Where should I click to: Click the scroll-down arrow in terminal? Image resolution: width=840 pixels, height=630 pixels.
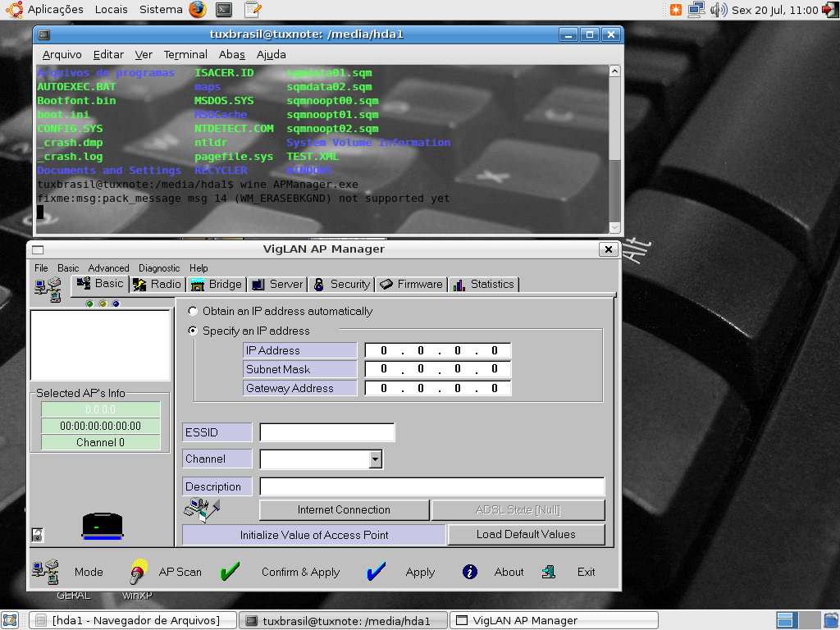[x=614, y=228]
